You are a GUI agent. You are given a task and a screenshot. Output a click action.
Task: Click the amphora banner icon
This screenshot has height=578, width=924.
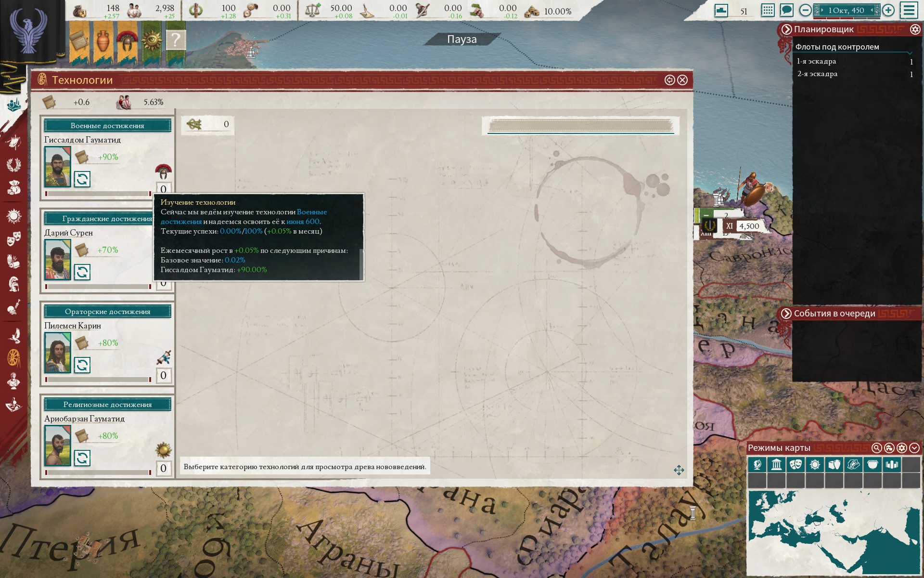[103, 40]
